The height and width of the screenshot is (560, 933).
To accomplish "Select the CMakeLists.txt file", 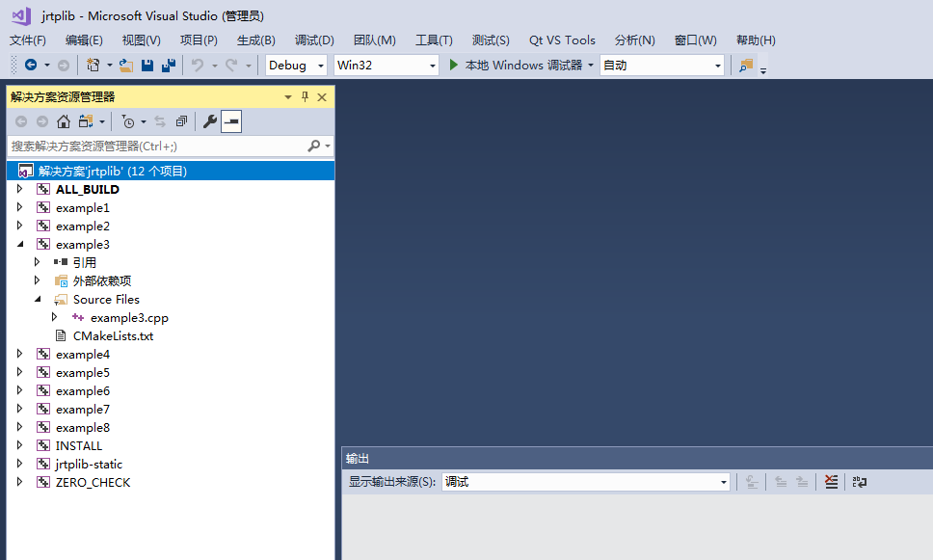I will click(x=113, y=335).
